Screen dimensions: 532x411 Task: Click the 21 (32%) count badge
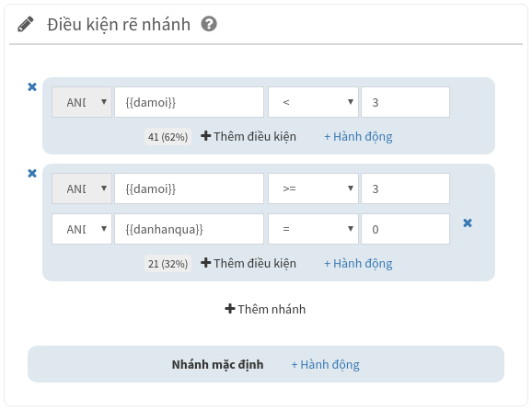pos(168,263)
